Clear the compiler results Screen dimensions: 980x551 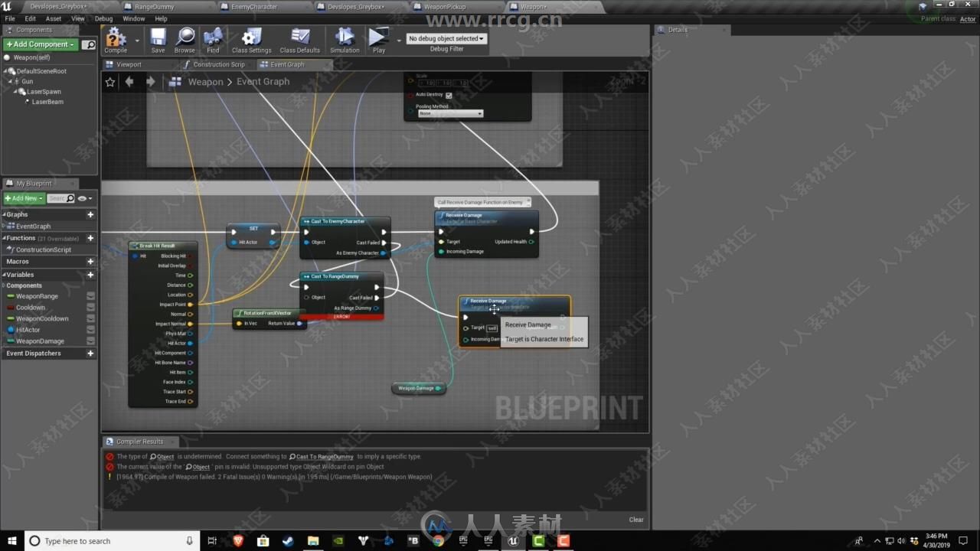(x=636, y=520)
